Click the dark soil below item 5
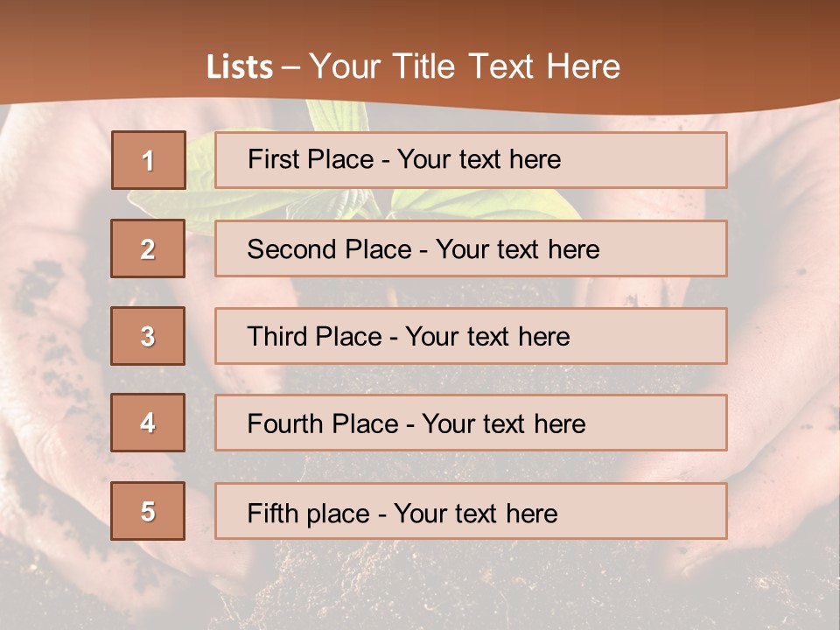 (437, 586)
